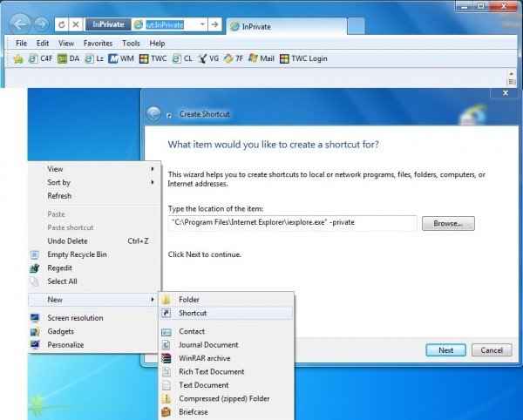Create a new WinRAR archive
523x420 pixels.
[x=227, y=358]
